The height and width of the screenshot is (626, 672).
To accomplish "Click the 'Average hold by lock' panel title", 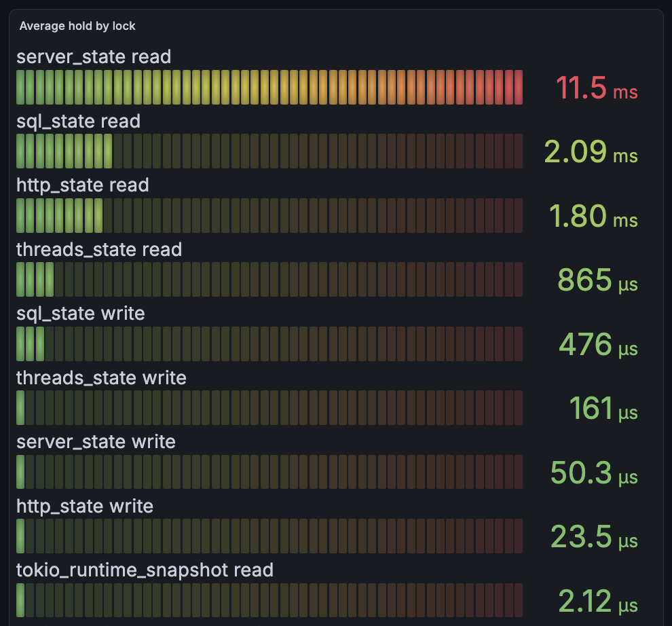I will coord(77,26).
